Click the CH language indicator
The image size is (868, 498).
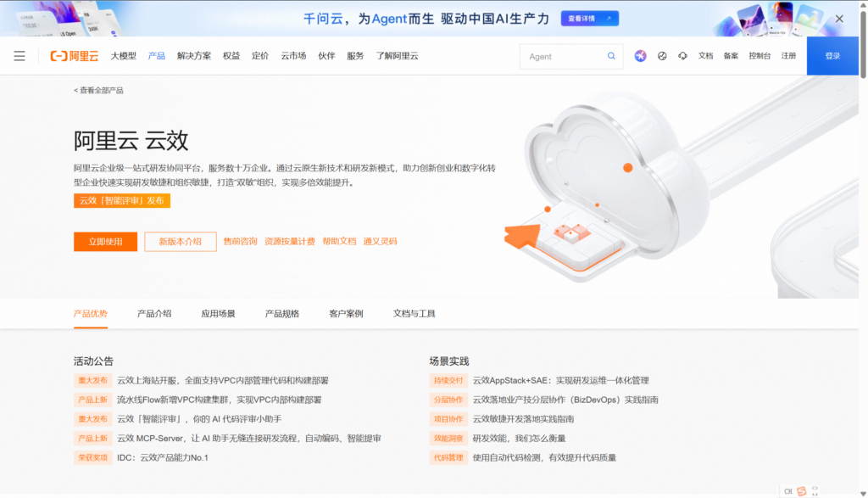tap(788, 491)
